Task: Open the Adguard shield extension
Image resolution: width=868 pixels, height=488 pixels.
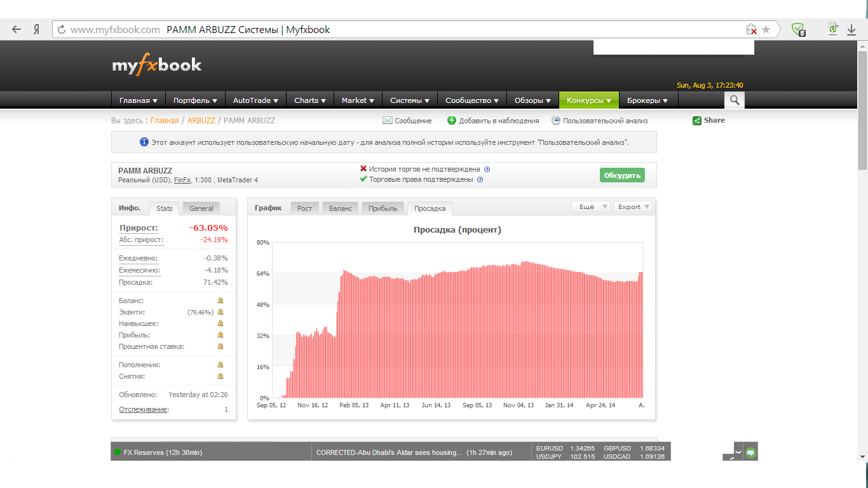Action: pyautogui.click(x=798, y=29)
